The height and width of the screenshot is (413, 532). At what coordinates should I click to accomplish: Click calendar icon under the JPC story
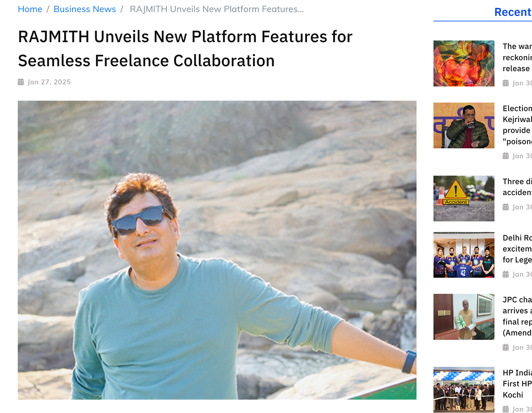[506, 347]
